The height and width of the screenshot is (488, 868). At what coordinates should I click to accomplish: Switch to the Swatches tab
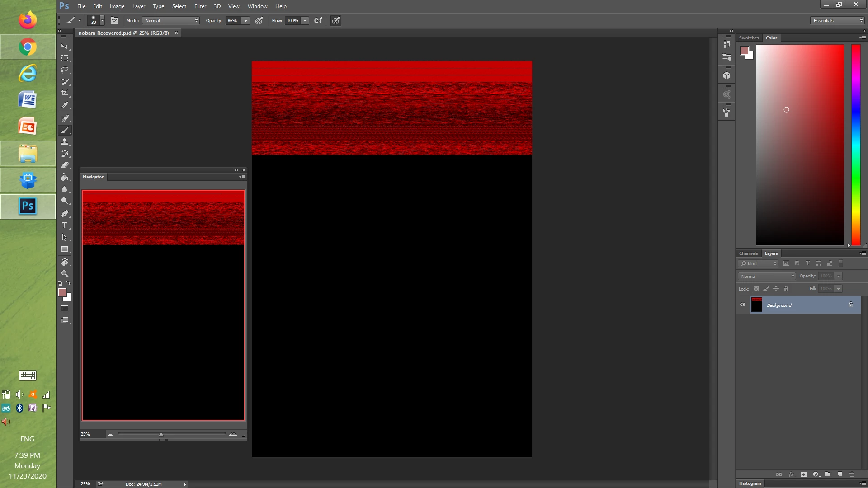pos(749,38)
